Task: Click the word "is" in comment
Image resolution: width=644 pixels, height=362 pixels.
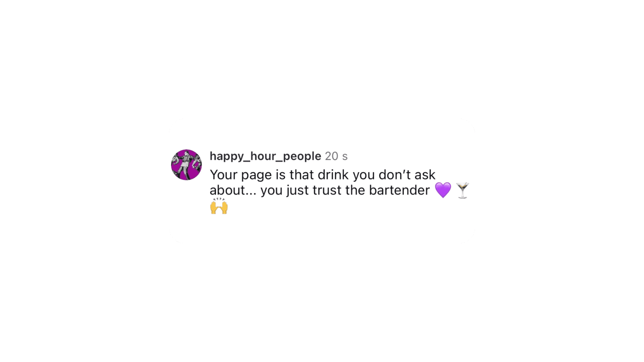Action: click(x=280, y=175)
